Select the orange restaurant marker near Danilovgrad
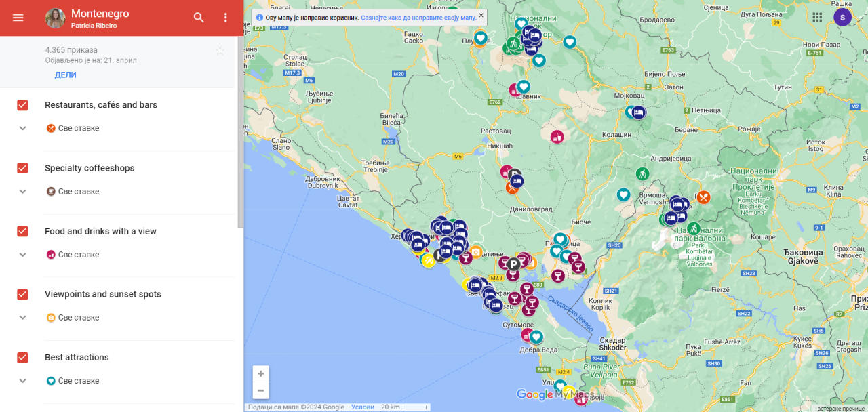Image resolution: width=868 pixels, height=412 pixels. (x=512, y=188)
